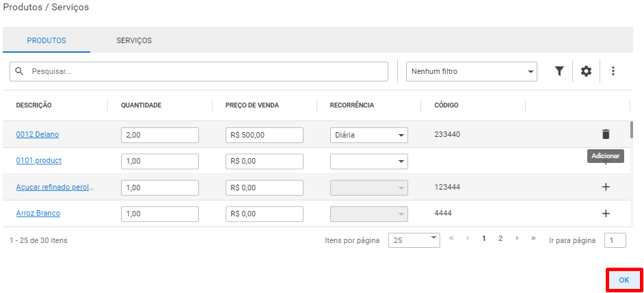
Task: Edit price field for 0101 product
Action: coord(265,162)
